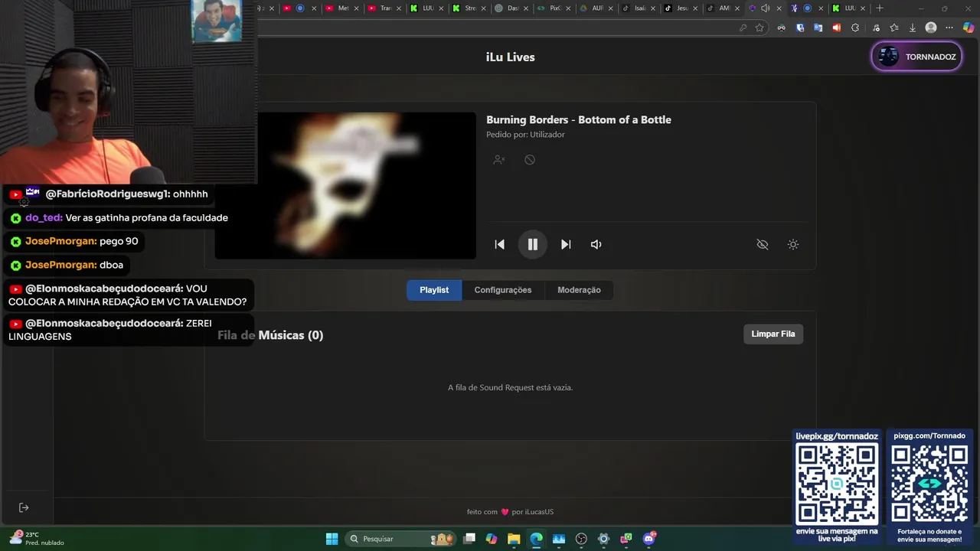Open the Edge Copilot sidebar icon
This screenshot has width=980, height=551.
[x=969, y=28]
